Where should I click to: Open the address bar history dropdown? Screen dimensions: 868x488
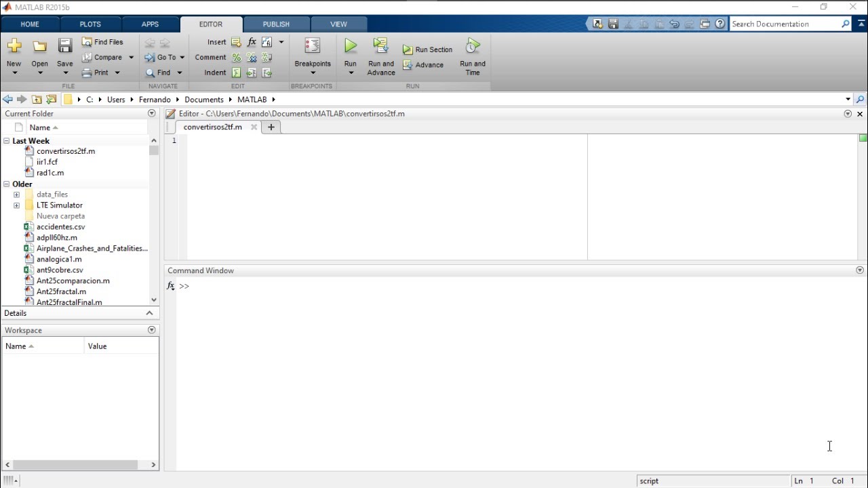(848, 100)
